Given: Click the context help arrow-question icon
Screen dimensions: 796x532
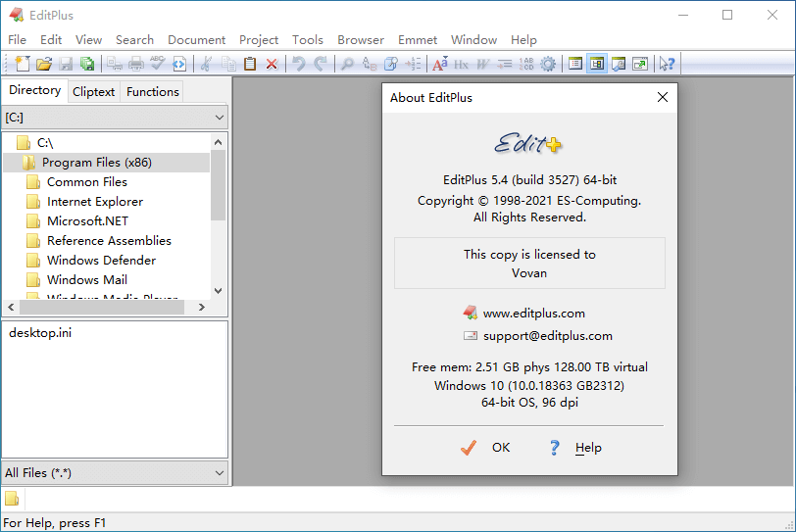Looking at the screenshot, I should coord(667,64).
